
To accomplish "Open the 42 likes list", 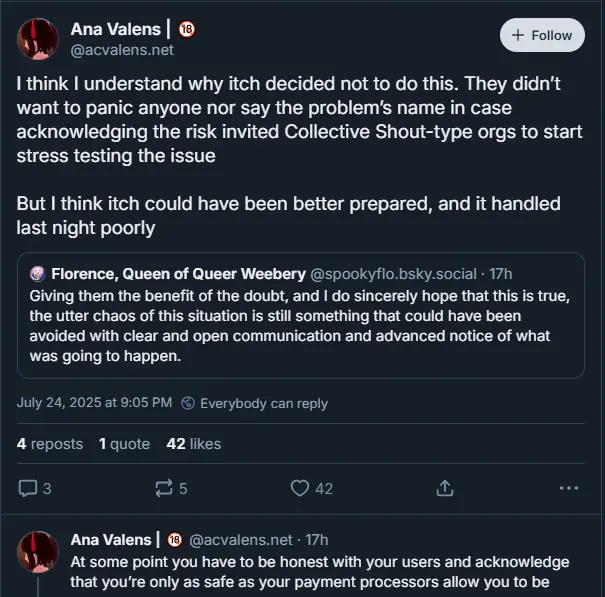I will (193, 443).
